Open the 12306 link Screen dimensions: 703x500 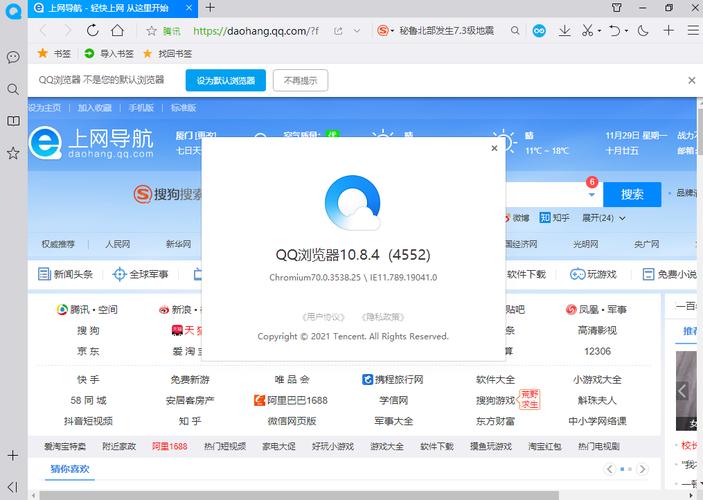click(x=597, y=351)
